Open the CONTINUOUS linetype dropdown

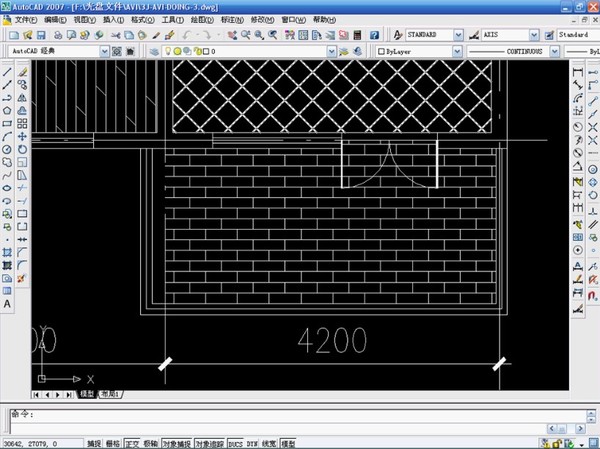click(554, 51)
